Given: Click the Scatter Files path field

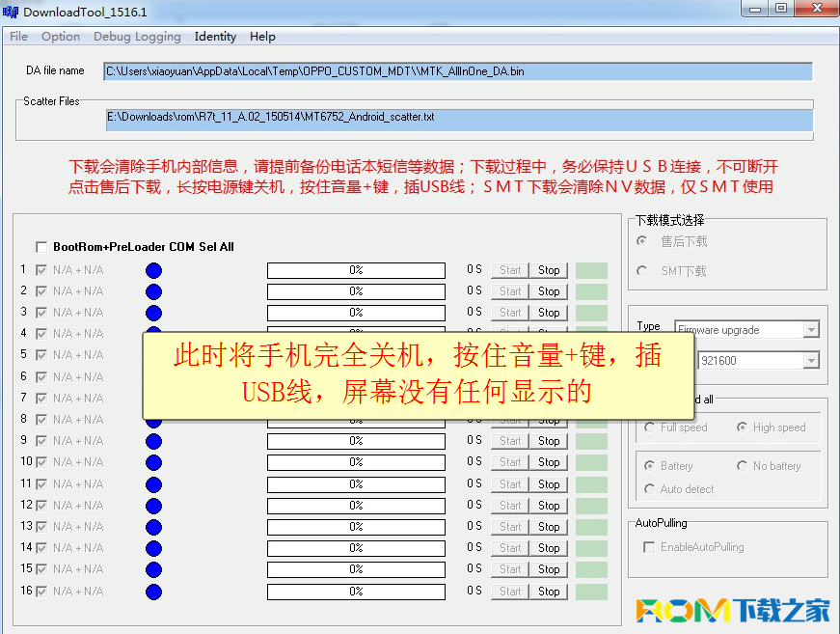Looking at the screenshot, I should pyautogui.click(x=460, y=120).
